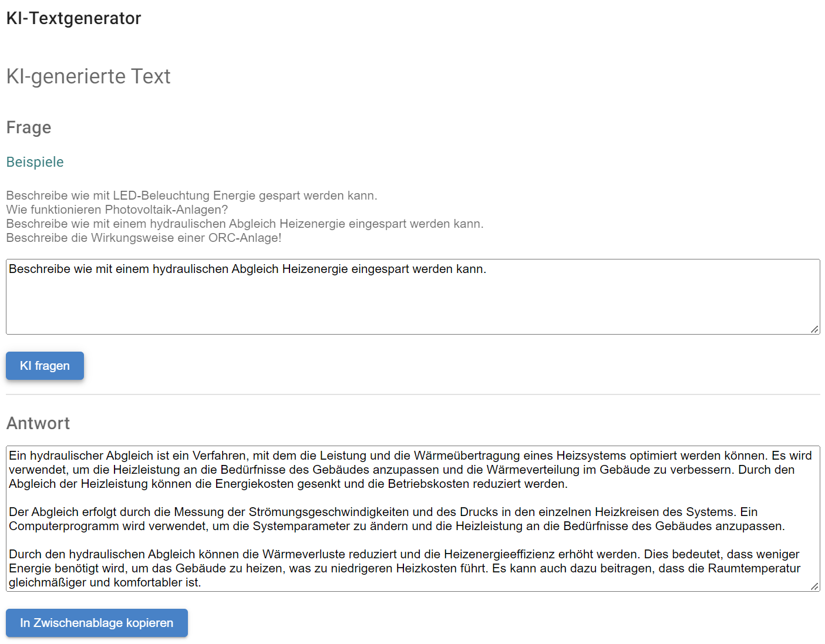Click the typed question text in Frage box
This screenshot has height=644, width=825.
coord(247,269)
